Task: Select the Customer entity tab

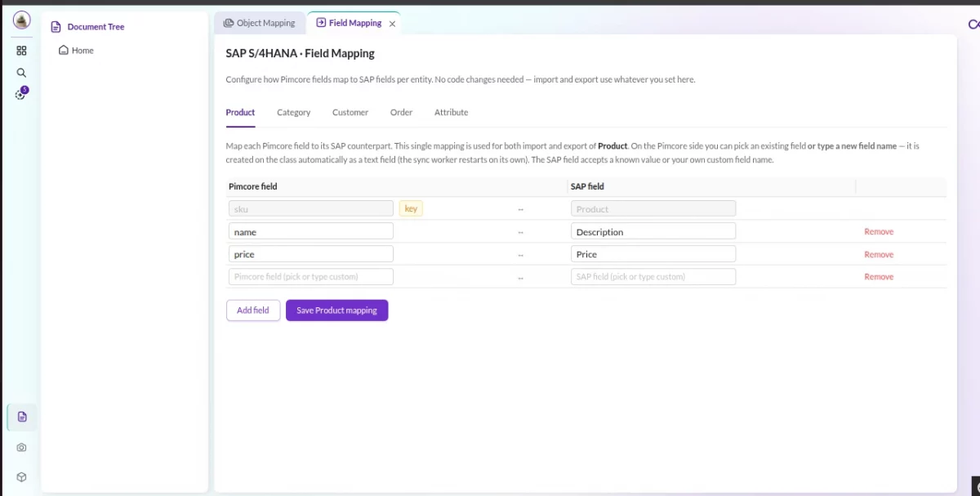Action: click(x=350, y=113)
